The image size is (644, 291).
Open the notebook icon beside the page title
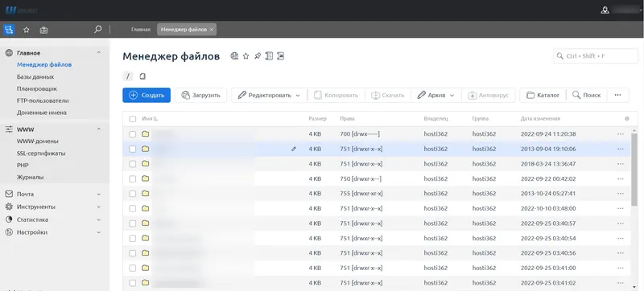tap(269, 56)
